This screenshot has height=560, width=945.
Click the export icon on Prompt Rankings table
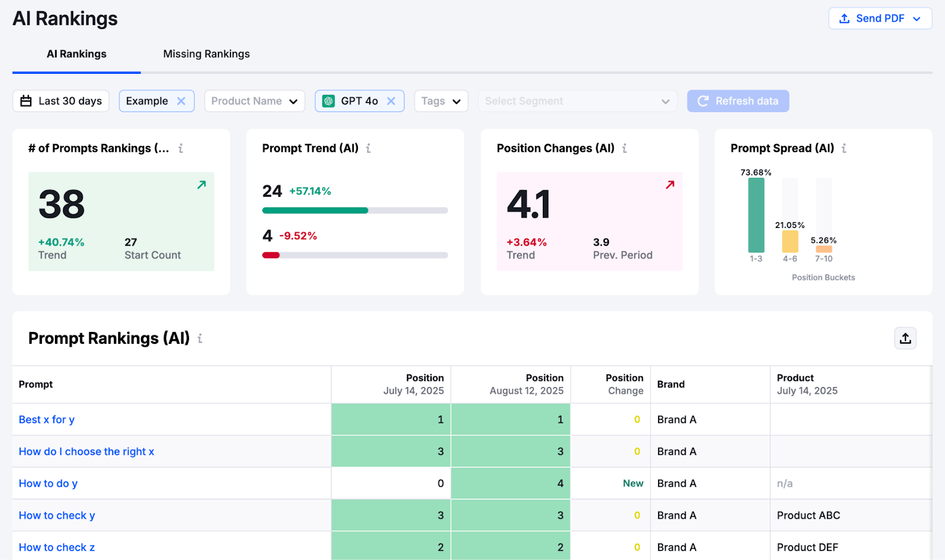(905, 338)
